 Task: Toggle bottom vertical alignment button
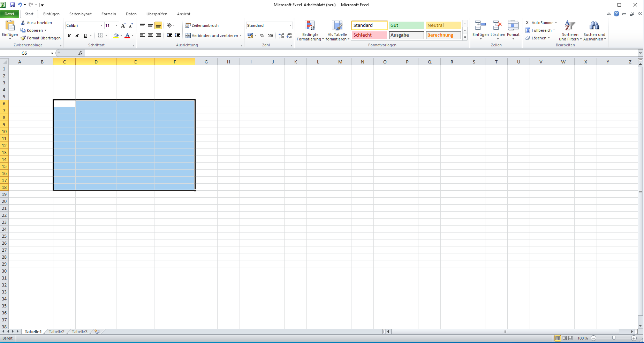point(158,25)
